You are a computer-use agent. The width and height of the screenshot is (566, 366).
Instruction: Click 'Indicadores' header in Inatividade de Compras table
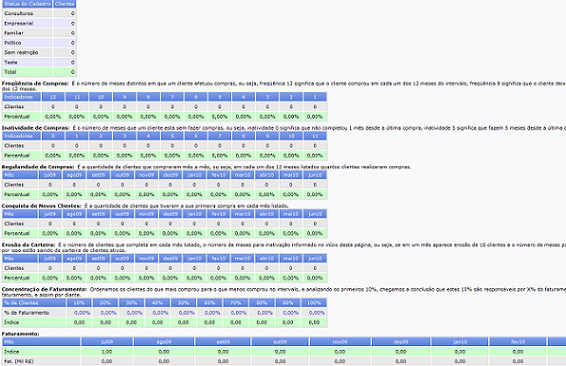22,136
